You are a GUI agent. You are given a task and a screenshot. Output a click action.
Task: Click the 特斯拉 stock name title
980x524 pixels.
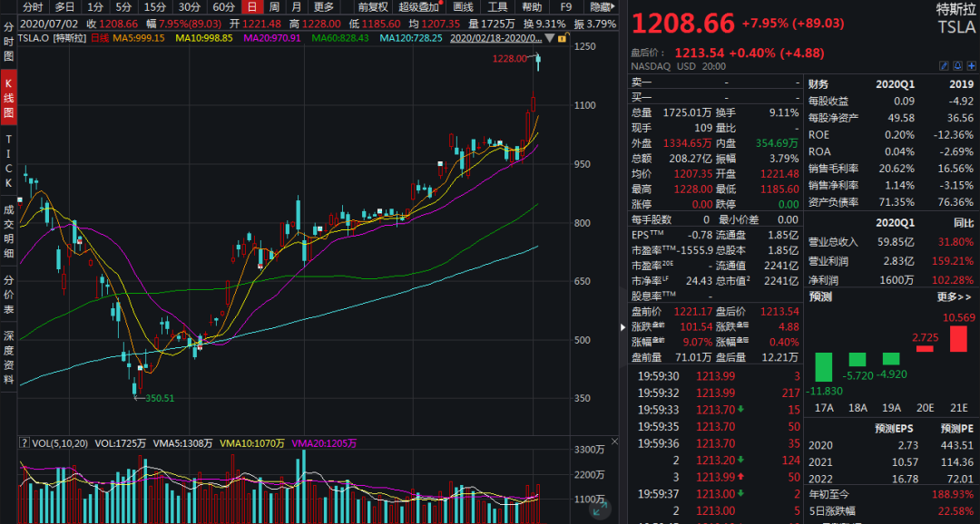coord(955,9)
